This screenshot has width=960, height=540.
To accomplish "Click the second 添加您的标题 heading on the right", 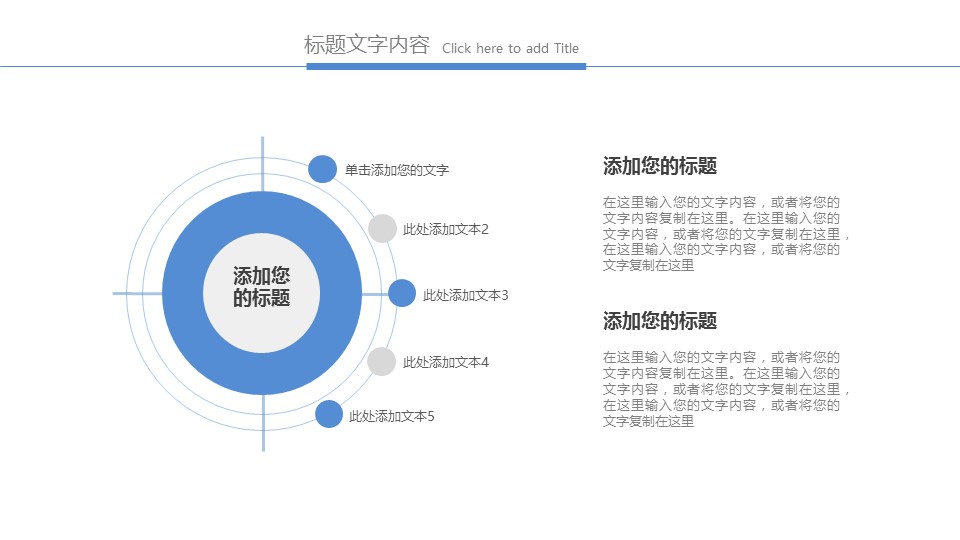I will 659,321.
